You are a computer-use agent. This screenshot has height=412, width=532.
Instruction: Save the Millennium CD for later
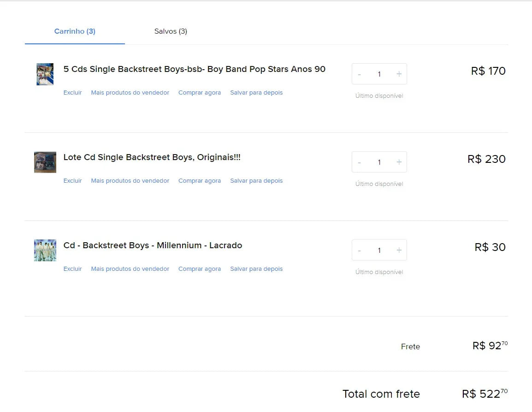[256, 269]
